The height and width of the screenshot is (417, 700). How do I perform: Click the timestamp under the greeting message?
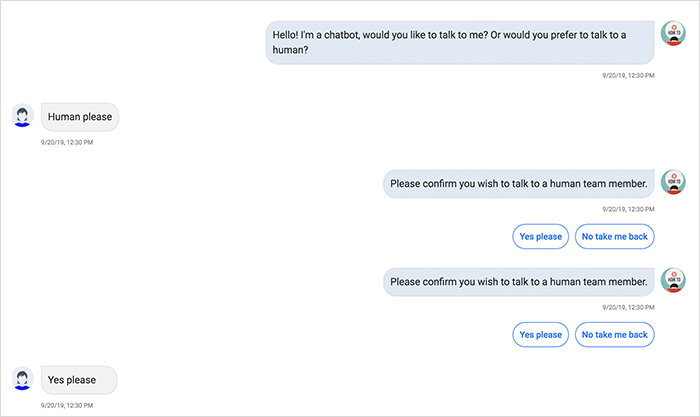(628, 75)
